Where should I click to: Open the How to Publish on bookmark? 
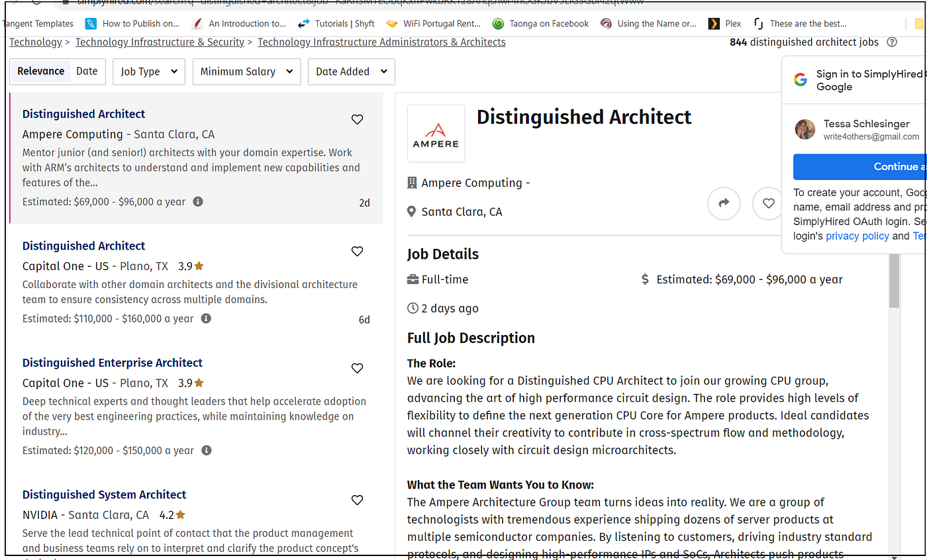point(132,24)
